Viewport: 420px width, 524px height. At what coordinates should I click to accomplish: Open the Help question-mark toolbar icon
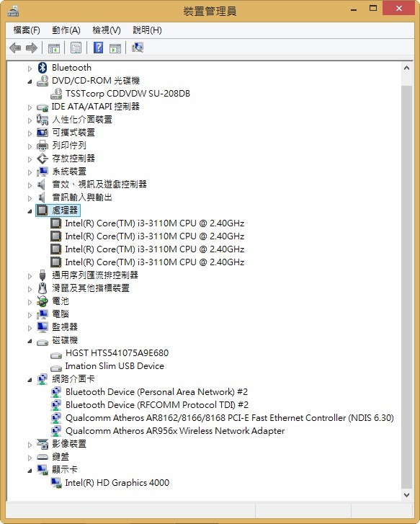98,48
